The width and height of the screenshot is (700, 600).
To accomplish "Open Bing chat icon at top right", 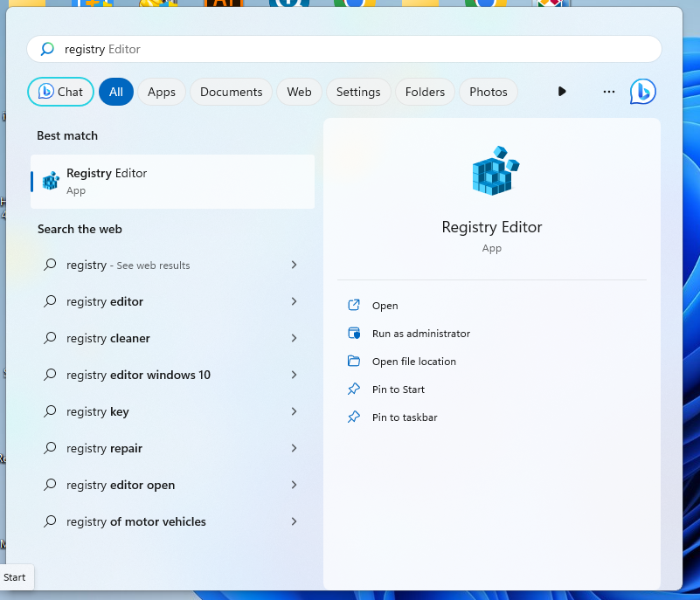I will [x=643, y=92].
